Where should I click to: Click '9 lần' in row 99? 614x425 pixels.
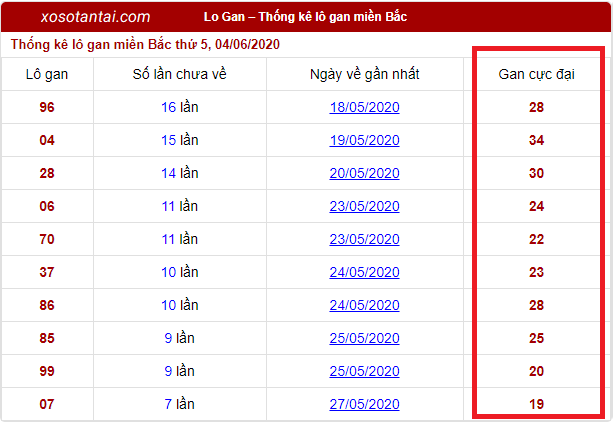tap(180, 371)
